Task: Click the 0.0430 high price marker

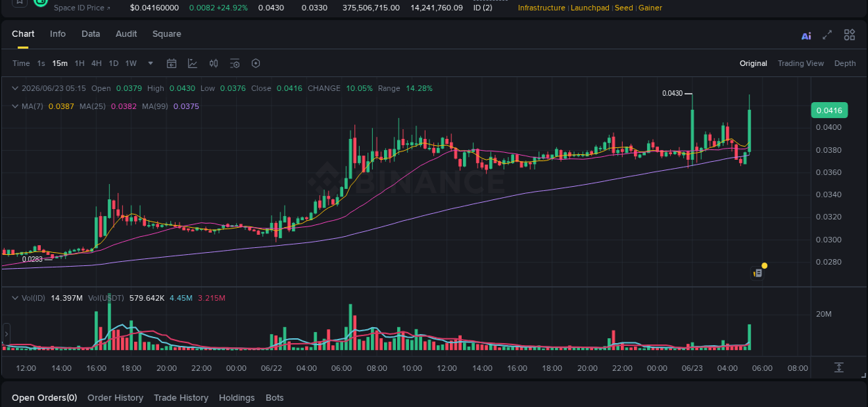Action: pos(672,93)
